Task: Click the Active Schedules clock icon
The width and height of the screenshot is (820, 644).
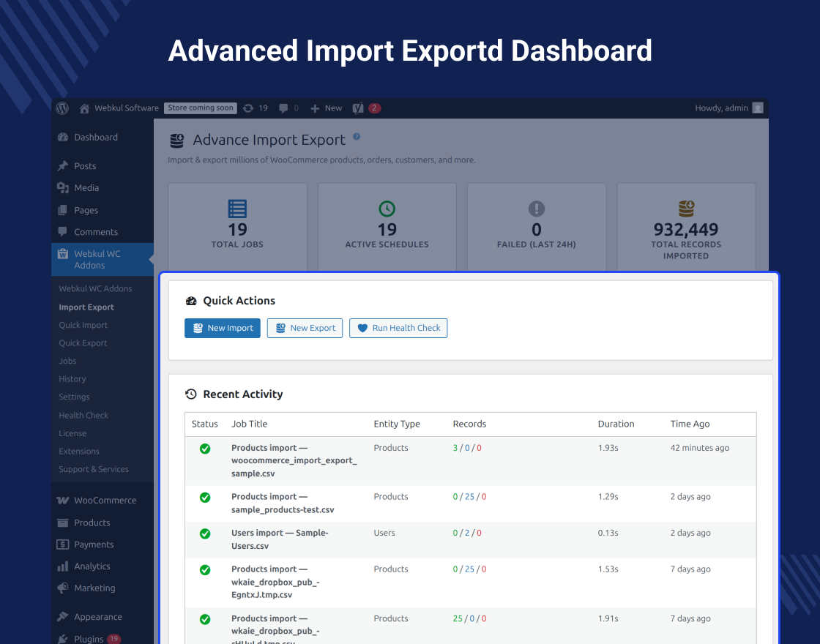Action: [x=387, y=209]
